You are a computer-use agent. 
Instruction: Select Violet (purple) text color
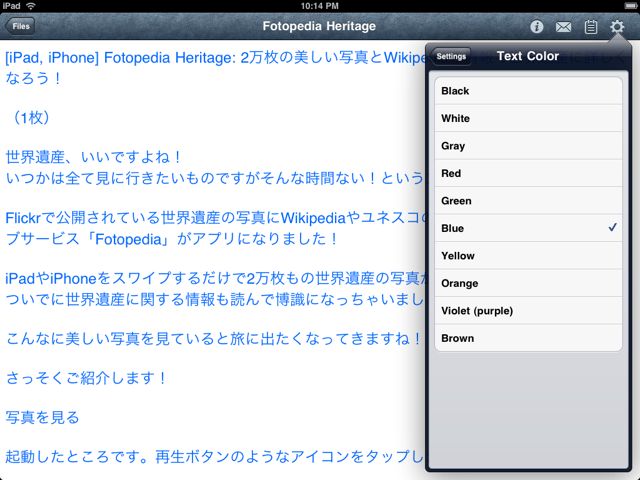coord(528,311)
